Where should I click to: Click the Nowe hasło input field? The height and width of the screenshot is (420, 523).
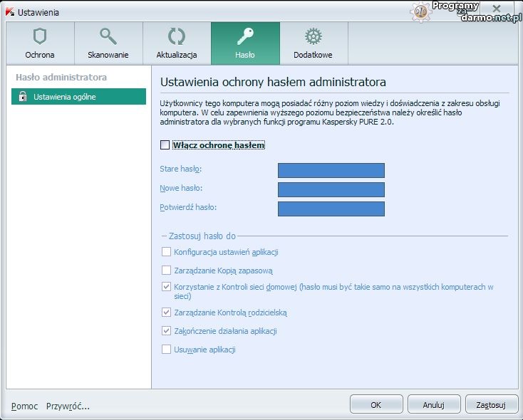tap(331, 189)
